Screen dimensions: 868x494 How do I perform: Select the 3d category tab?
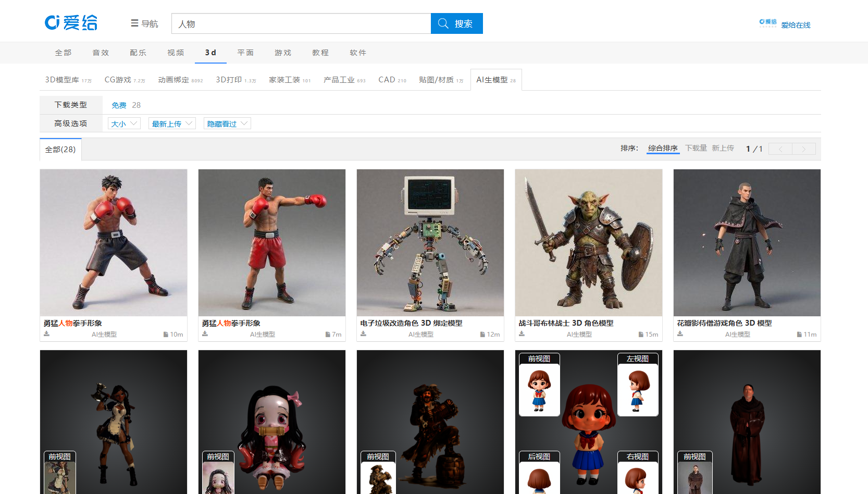click(210, 53)
